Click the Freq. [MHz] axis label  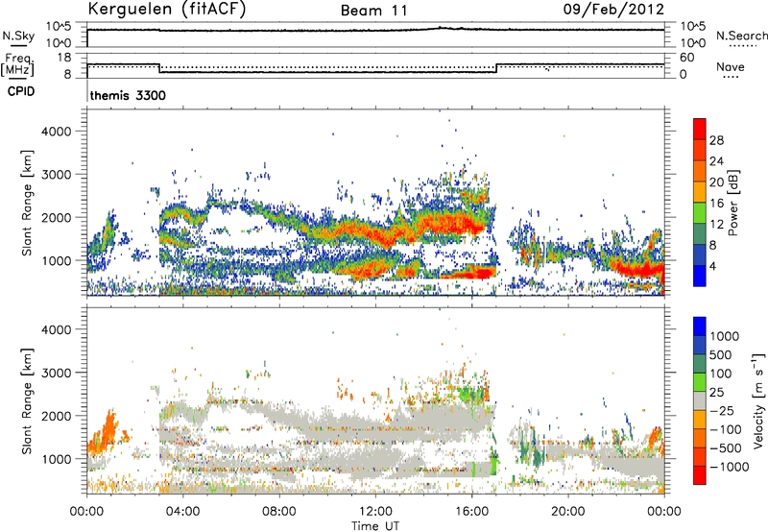coord(17,65)
